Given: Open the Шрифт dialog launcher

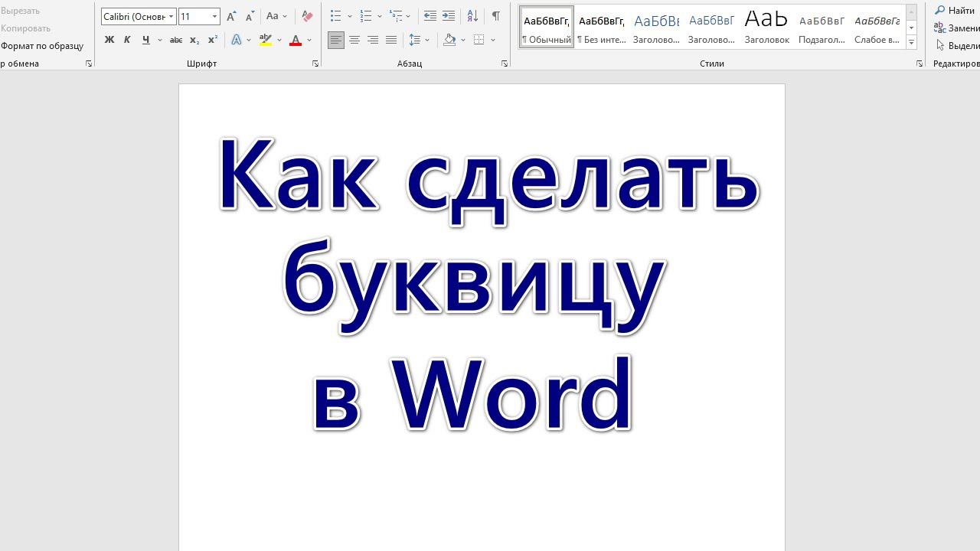Looking at the screenshot, I should [x=315, y=64].
